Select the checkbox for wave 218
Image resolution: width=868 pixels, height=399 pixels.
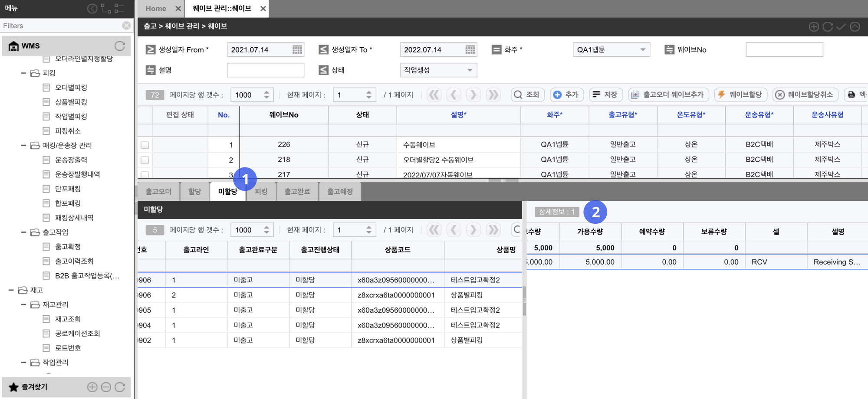point(145,160)
